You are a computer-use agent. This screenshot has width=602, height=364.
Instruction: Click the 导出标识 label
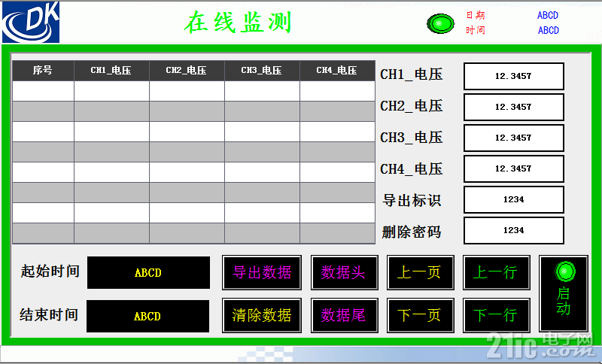pyautogui.click(x=412, y=200)
